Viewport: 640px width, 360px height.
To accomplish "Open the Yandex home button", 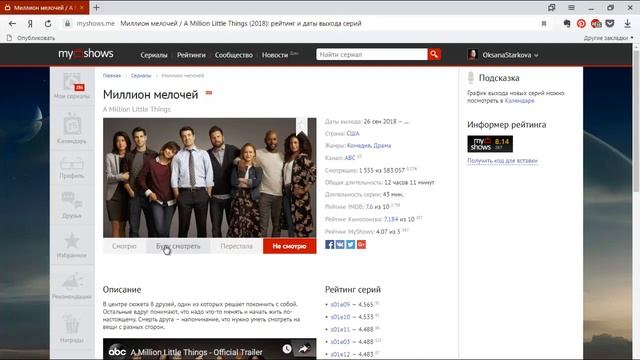I will [x=30, y=24].
